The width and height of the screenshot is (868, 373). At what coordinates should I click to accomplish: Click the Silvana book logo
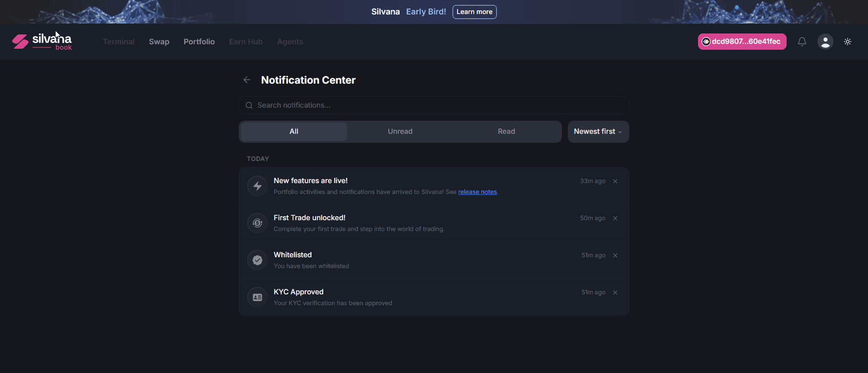click(42, 42)
